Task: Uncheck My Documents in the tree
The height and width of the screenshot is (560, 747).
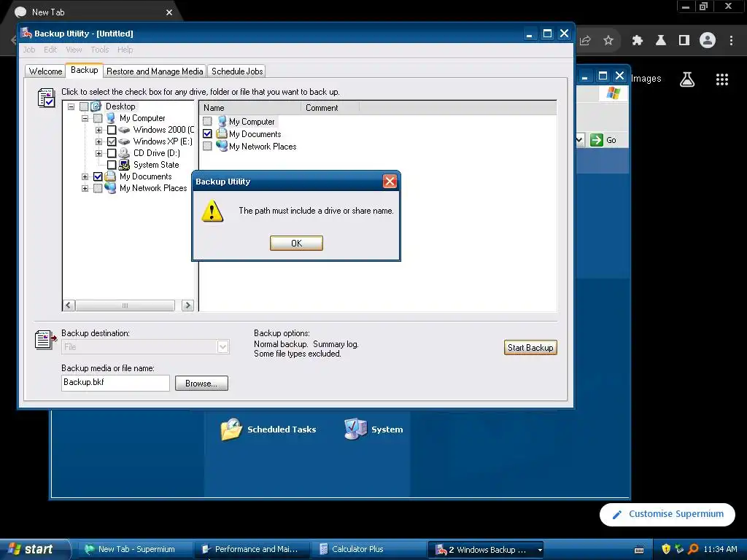Action: (x=98, y=176)
